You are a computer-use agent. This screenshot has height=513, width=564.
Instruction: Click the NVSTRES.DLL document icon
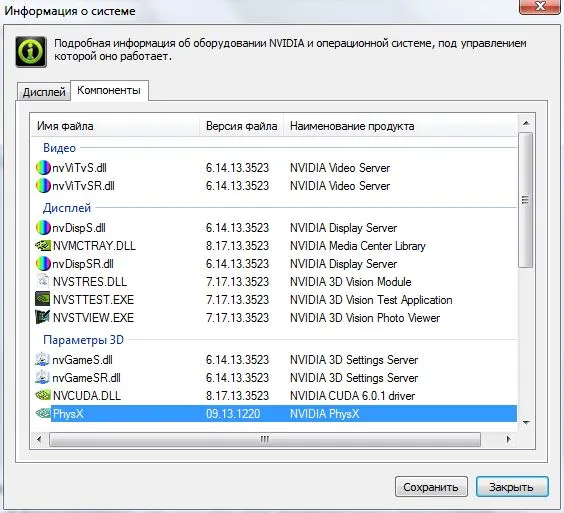(43, 281)
